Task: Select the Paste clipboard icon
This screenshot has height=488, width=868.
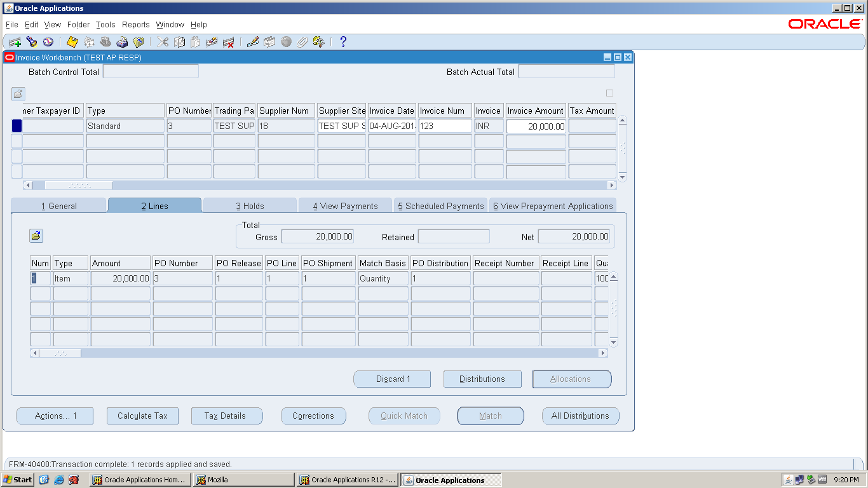Action: [x=196, y=42]
